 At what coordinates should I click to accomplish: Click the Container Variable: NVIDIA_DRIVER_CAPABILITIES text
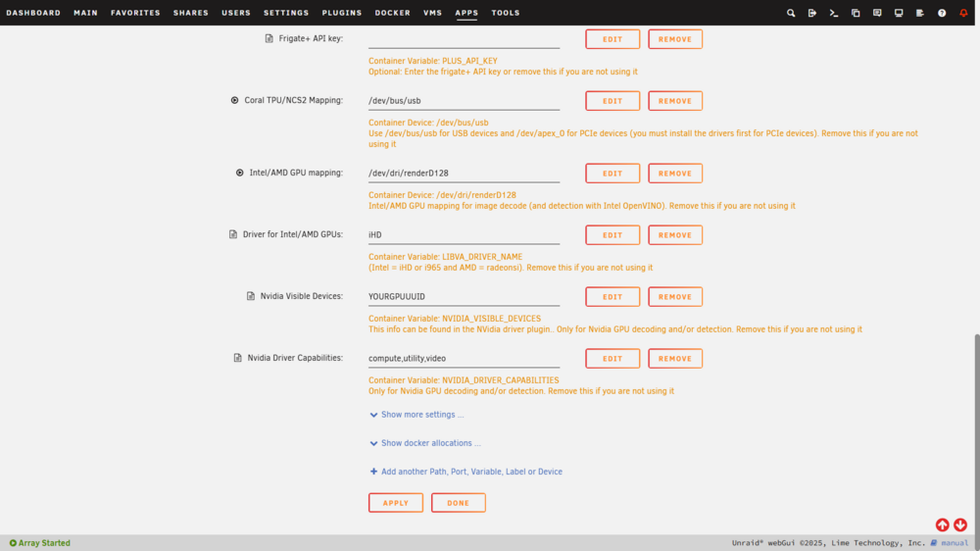[464, 380]
